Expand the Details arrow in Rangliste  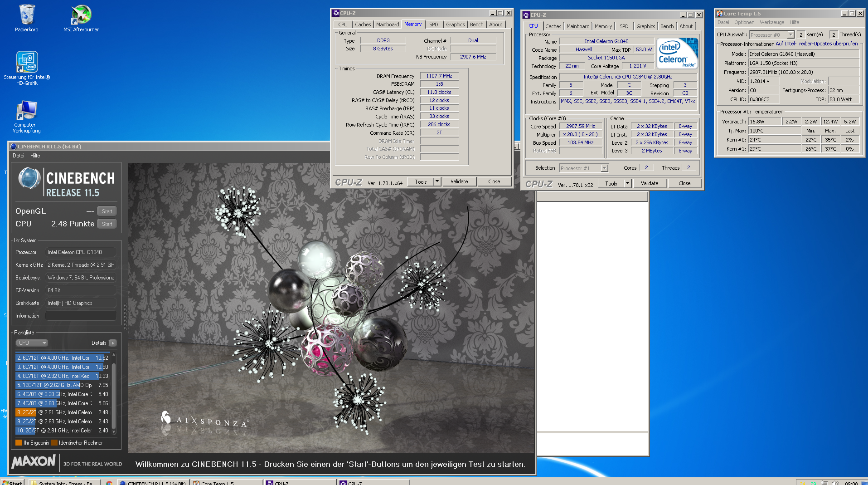point(113,343)
